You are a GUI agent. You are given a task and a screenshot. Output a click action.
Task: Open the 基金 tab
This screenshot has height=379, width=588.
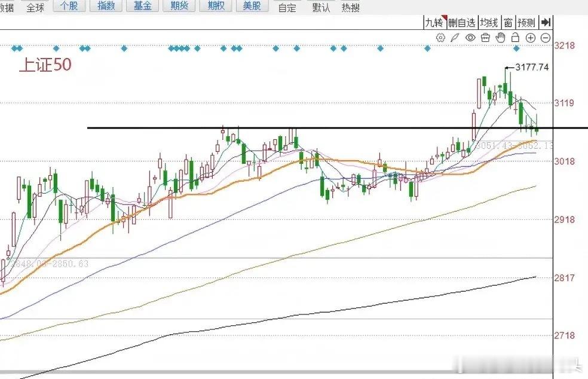coord(142,5)
